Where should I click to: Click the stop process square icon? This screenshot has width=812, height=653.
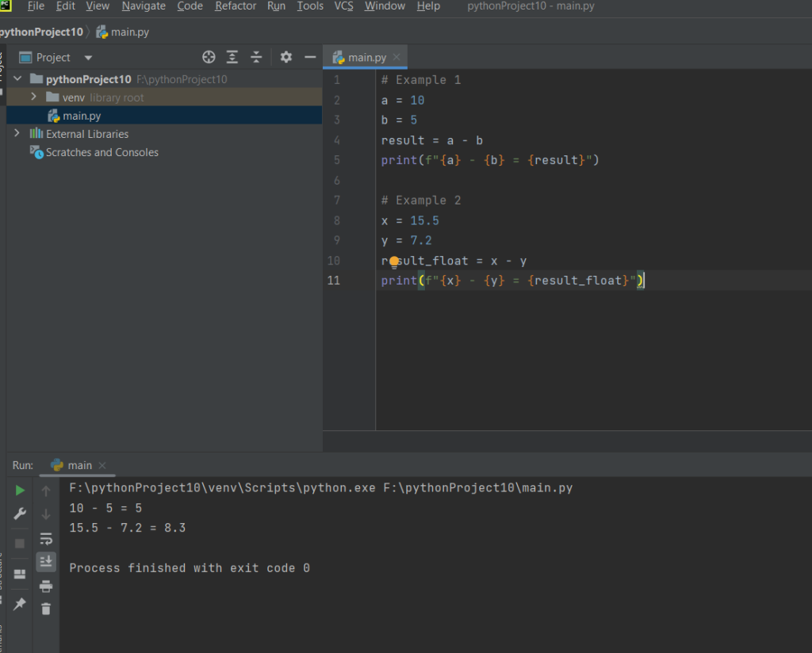20,544
